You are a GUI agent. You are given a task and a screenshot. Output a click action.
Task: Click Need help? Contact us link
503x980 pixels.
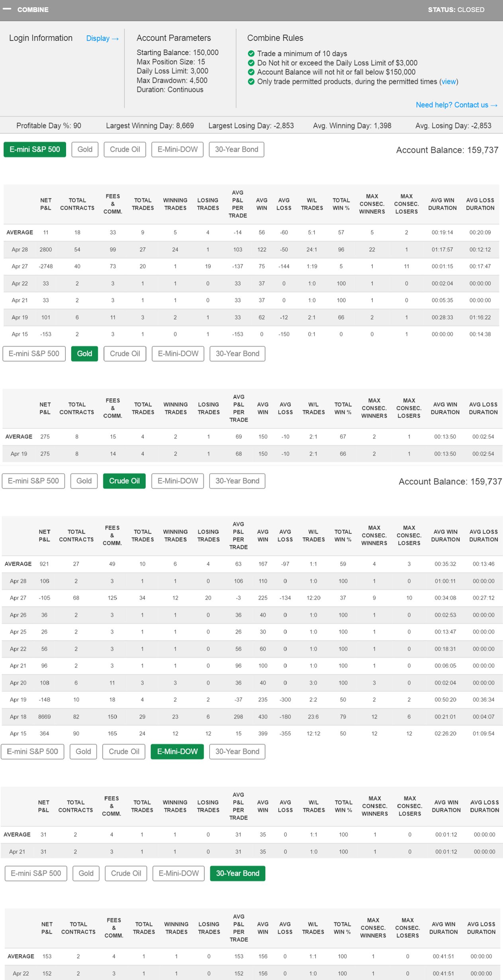coord(456,105)
